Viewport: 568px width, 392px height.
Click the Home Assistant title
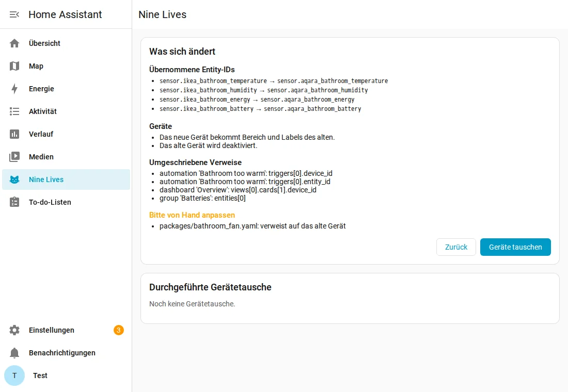65,14
